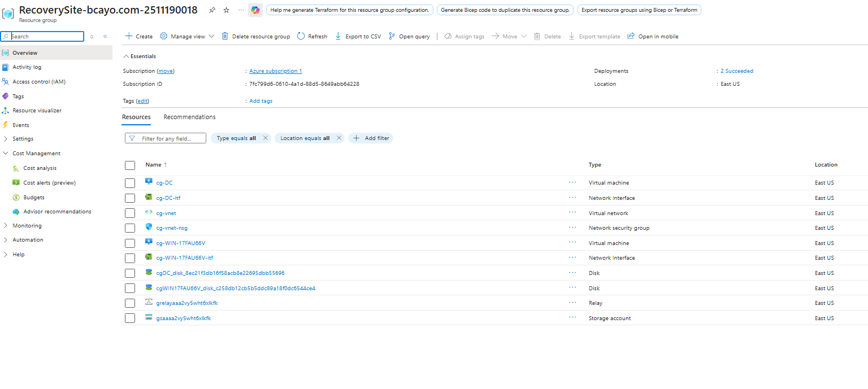Click Delete resource group trash icon
Screen dimensions: 868x389
click(x=225, y=36)
